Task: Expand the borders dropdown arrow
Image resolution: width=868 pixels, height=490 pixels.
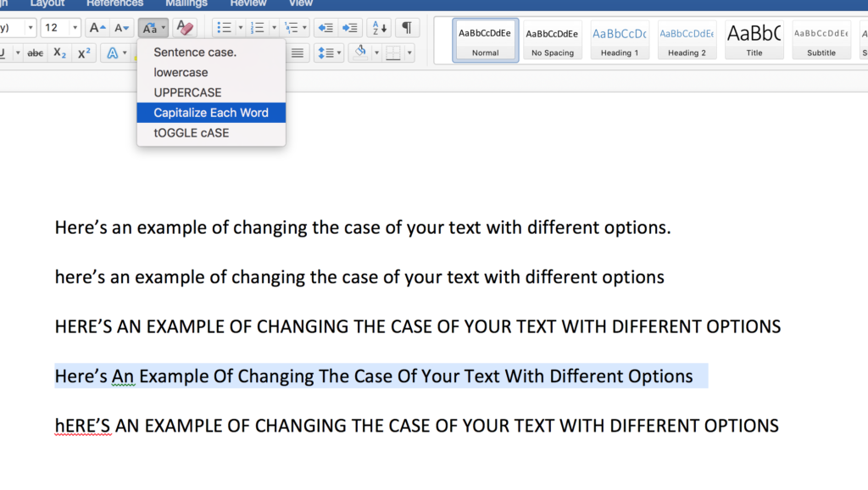Action: point(409,53)
